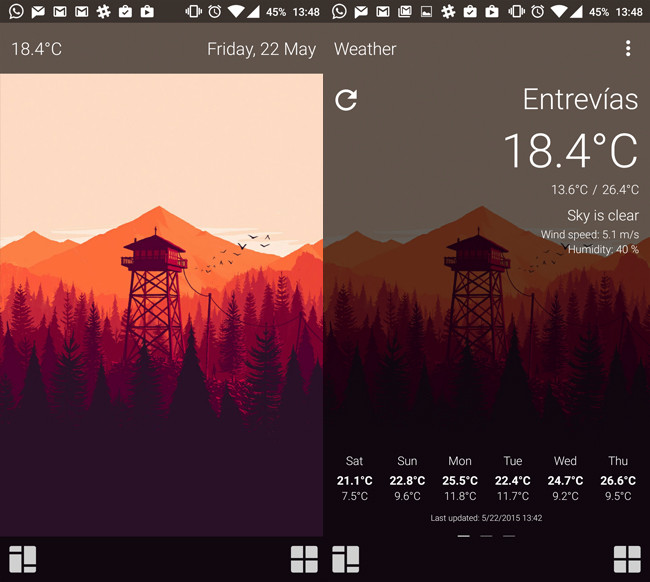Select the Sat forecast column

click(354, 478)
